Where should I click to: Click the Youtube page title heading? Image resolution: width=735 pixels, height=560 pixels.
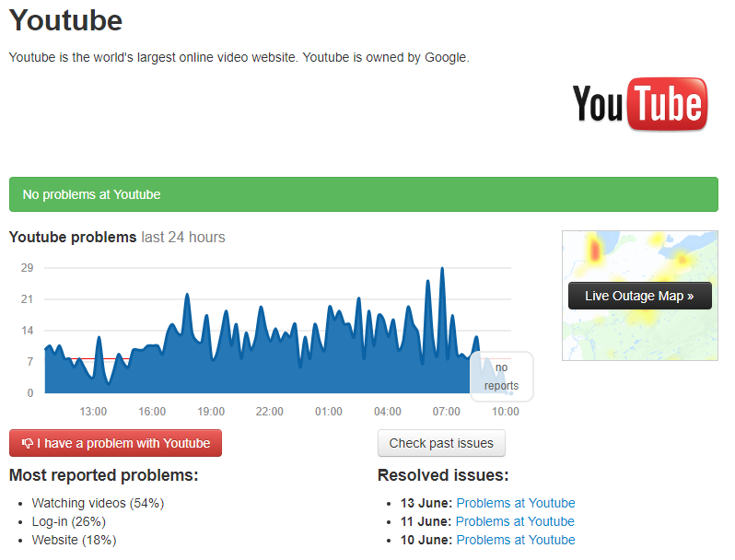click(65, 20)
